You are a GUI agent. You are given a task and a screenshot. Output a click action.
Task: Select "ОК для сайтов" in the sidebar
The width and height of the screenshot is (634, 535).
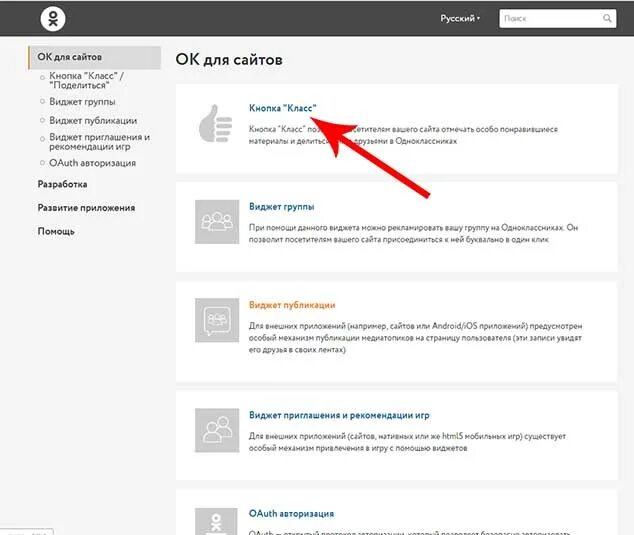[x=95, y=57]
